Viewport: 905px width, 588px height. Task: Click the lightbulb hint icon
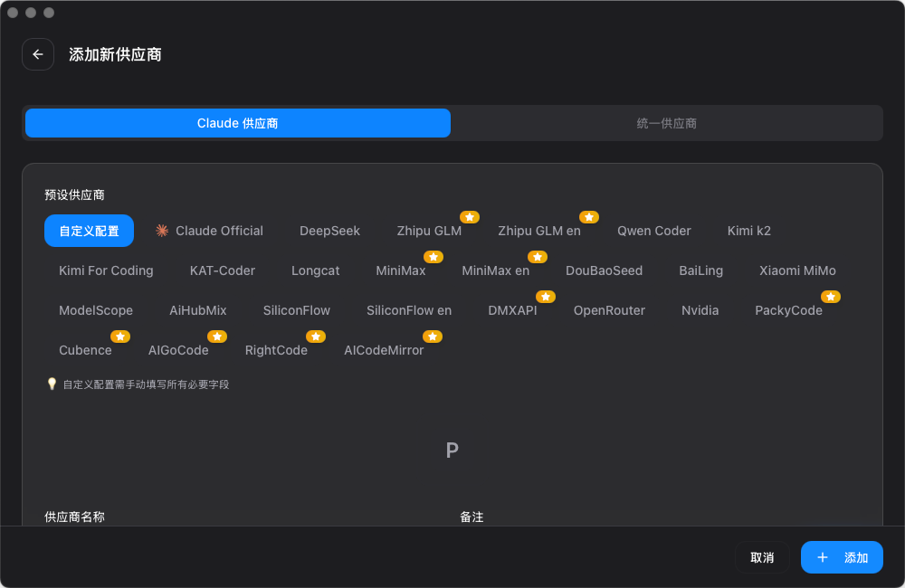click(52, 384)
